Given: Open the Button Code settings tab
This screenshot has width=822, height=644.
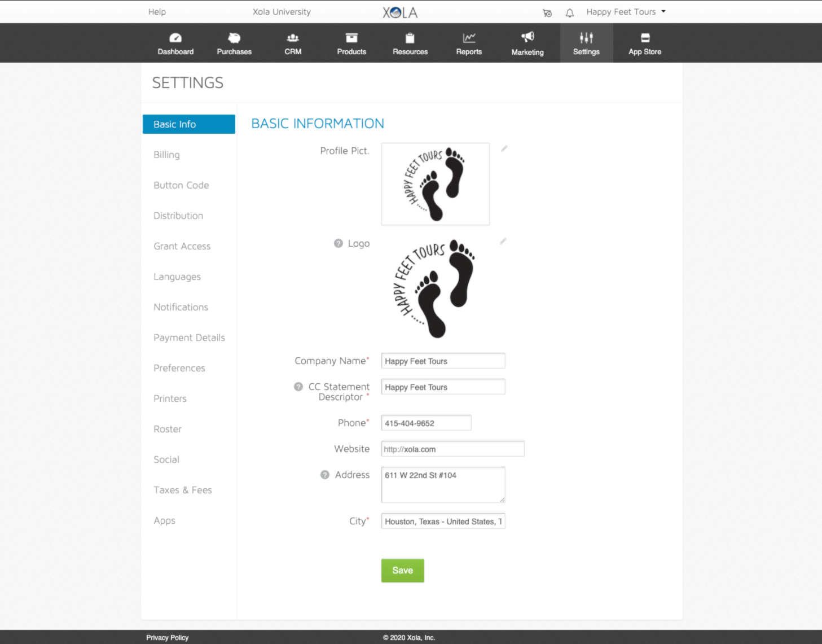Looking at the screenshot, I should (x=181, y=185).
